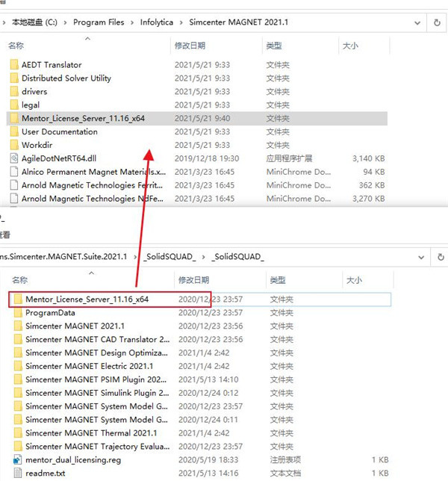The height and width of the screenshot is (481, 448).
Task: Sort top window by 修改日期 column
Action: (190, 46)
